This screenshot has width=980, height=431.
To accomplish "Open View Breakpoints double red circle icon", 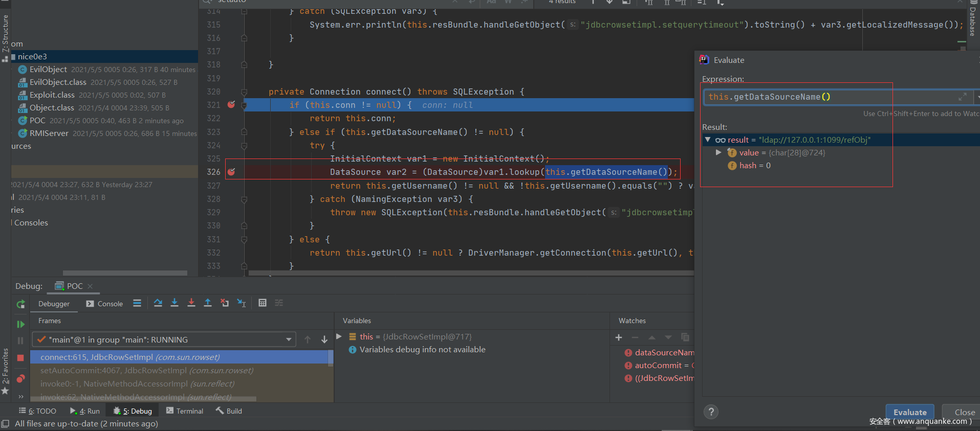I will (20, 379).
